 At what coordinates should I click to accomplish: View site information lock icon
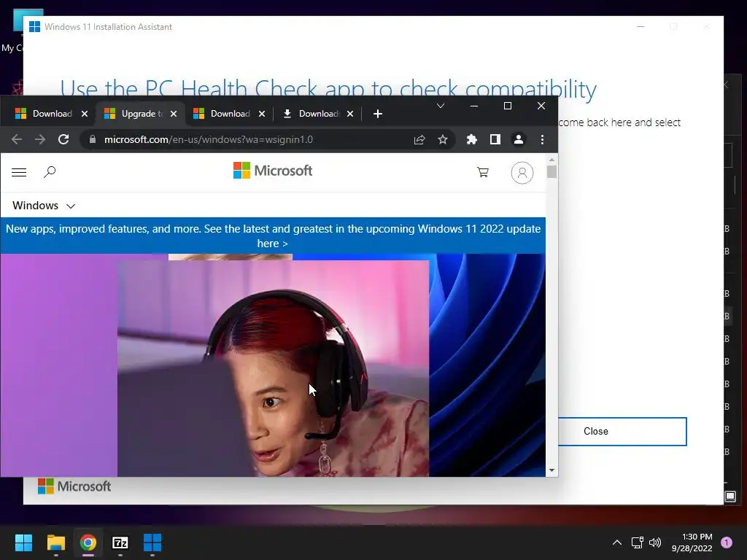pos(93,139)
